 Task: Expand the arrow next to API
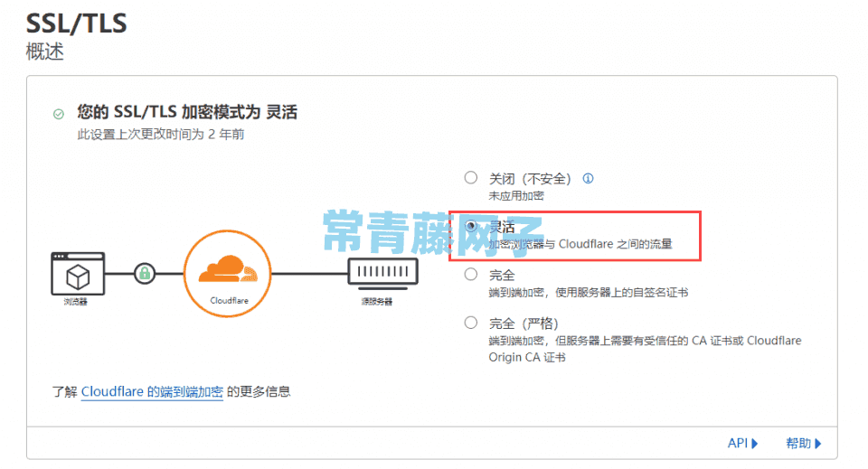754,444
